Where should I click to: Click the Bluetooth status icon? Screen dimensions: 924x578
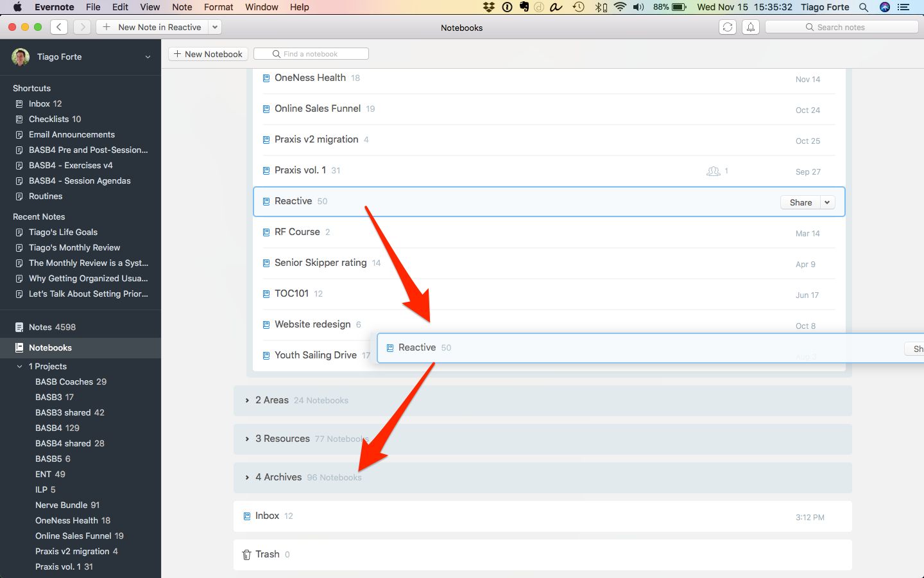click(x=599, y=7)
